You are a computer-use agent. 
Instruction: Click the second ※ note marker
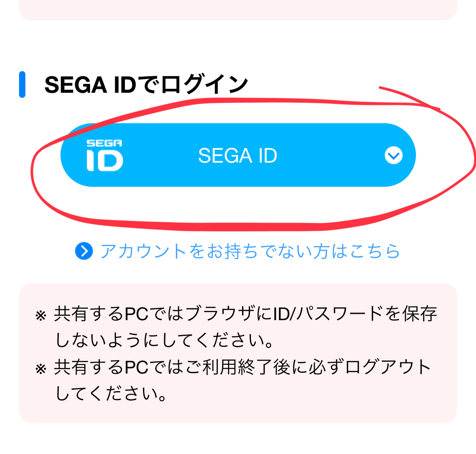[41, 368]
